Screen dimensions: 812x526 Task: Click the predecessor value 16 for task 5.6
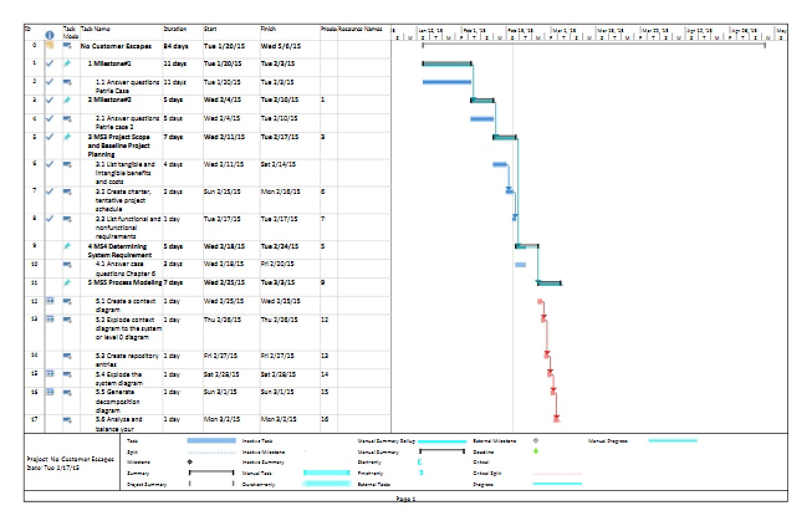pos(324,420)
